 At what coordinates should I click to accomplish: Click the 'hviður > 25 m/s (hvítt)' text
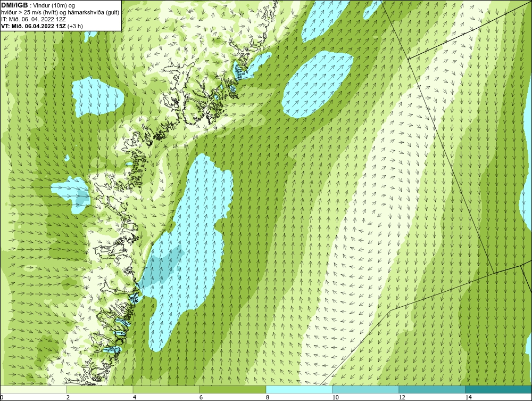tap(30, 12)
